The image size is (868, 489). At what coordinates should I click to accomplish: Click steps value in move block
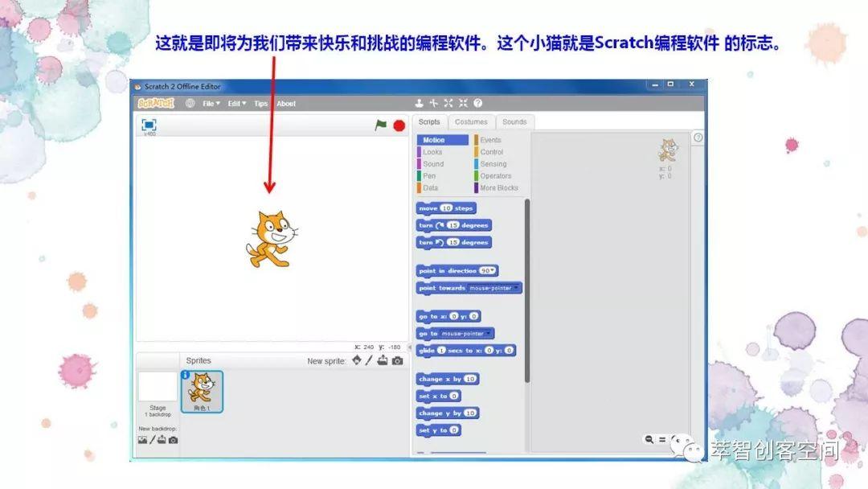(x=446, y=208)
